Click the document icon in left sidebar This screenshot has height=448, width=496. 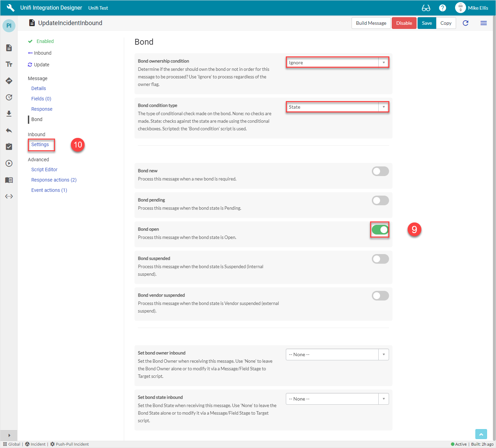tap(9, 48)
